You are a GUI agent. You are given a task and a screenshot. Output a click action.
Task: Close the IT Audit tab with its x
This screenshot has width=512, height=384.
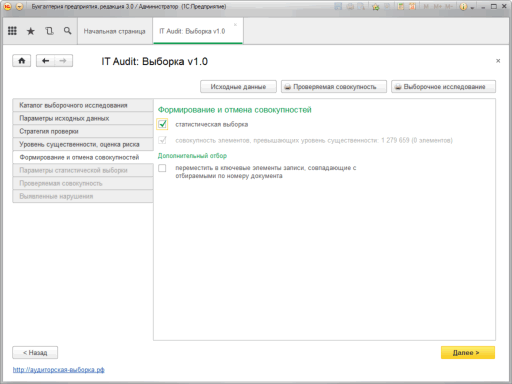(235, 25)
